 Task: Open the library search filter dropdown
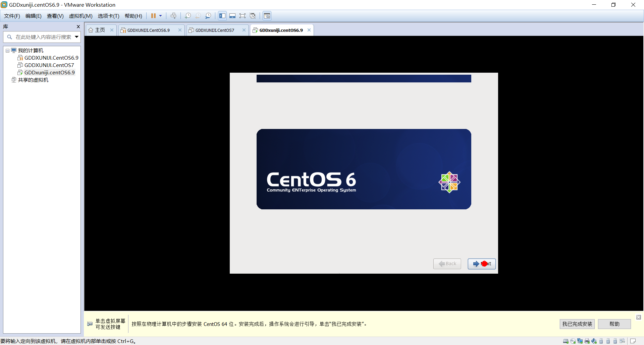coord(77,37)
